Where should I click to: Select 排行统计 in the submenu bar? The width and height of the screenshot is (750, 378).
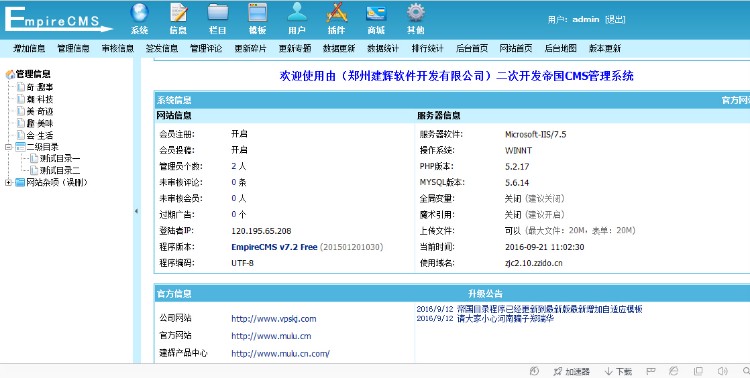(x=428, y=48)
